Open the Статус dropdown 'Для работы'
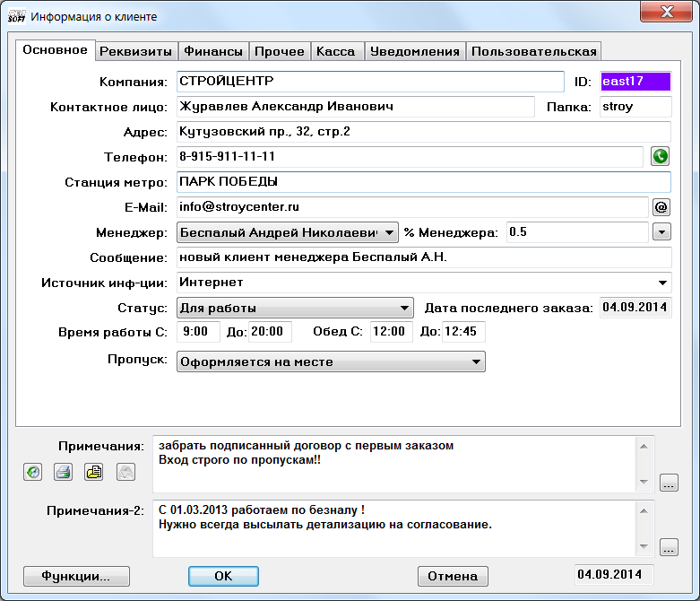700x601 pixels. 295,308
